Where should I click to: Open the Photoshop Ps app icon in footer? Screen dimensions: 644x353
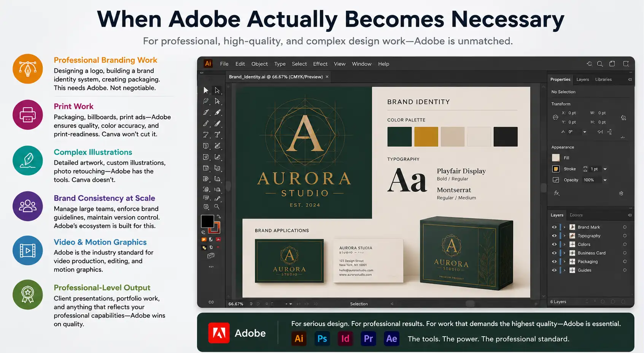(x=322, y=339)
